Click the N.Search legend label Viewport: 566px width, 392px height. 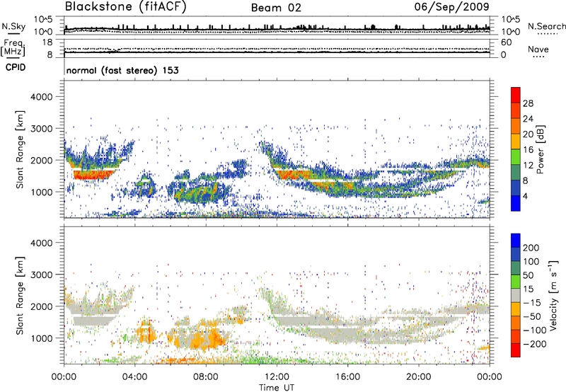click(546, 26)
